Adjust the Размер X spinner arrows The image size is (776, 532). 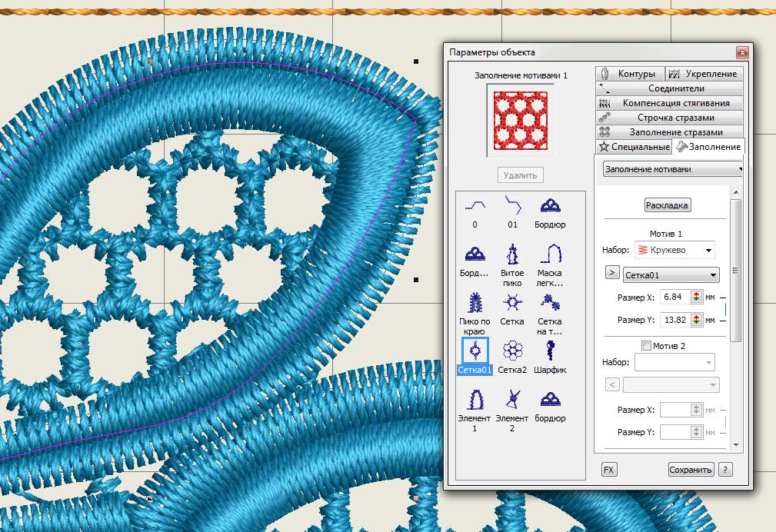(x=697, y=297)
